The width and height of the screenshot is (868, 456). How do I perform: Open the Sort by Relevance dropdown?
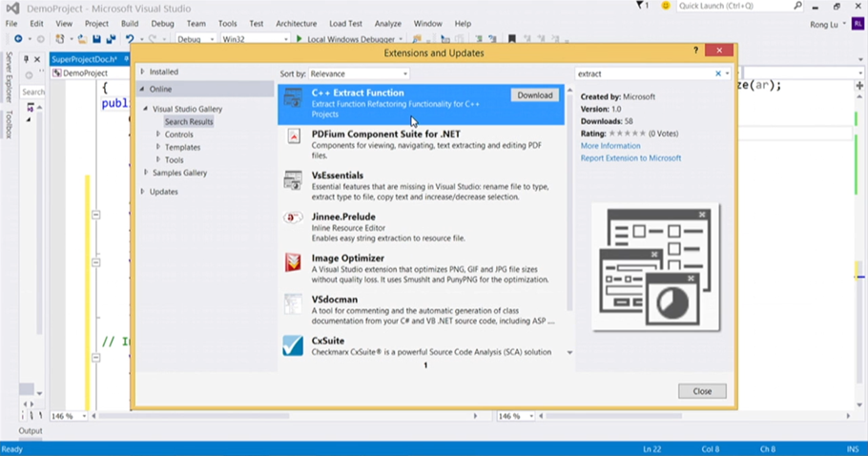click(x=359, y=73)
